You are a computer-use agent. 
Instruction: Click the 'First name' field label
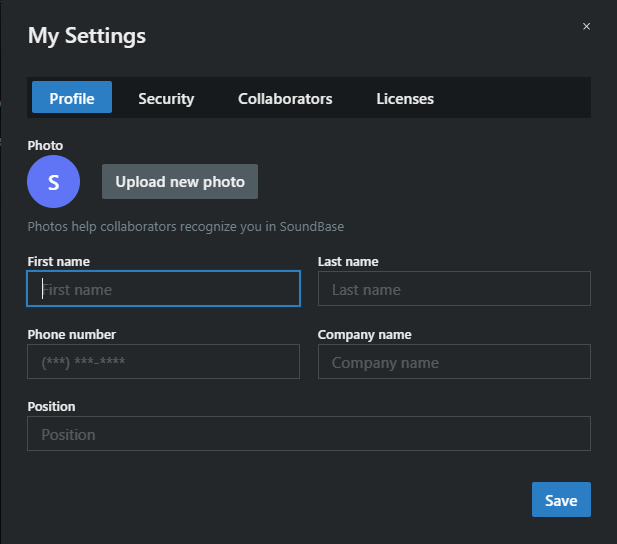(x=59, y=262)
